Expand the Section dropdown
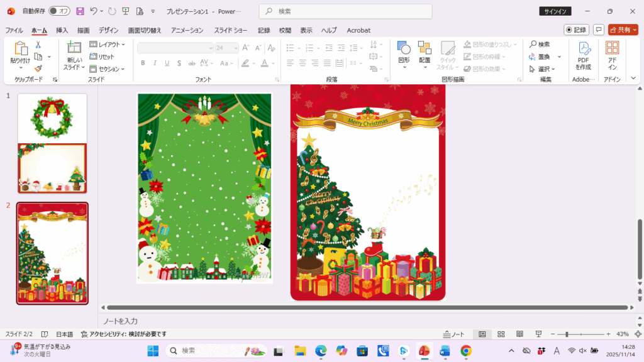 pyautogui.click(x=107, y=69)
